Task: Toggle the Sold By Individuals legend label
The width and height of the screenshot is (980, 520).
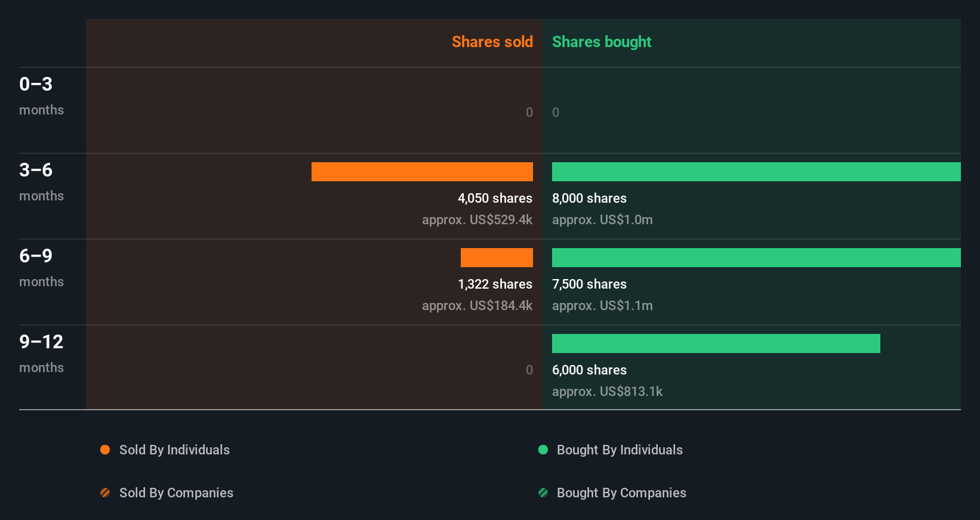Action: point(174,450)
